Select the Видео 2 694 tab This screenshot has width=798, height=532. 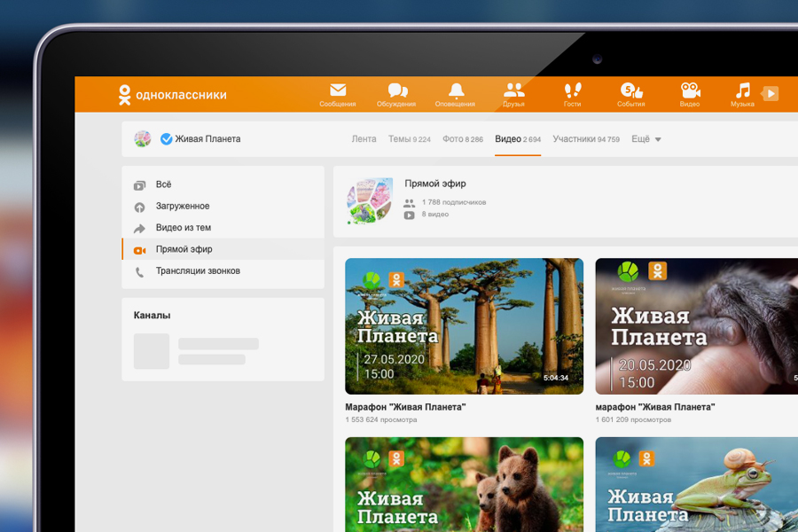point(518,139)
